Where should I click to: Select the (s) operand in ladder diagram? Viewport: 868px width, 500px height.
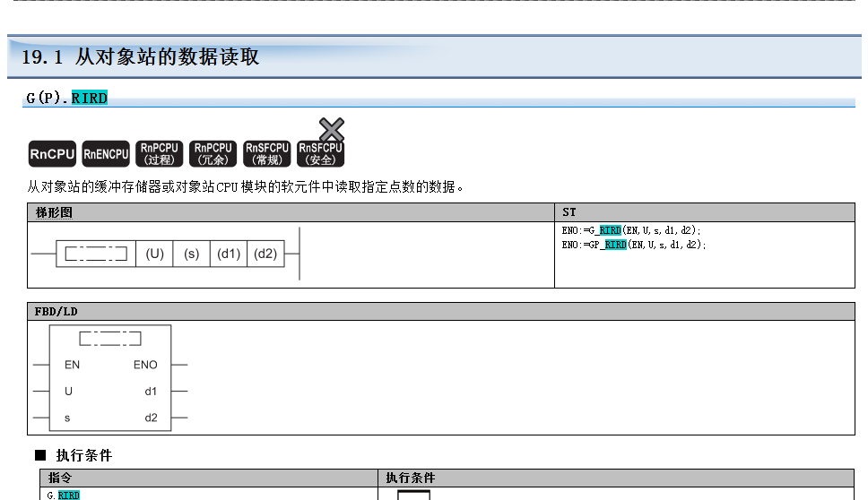click(x=192, y=254)
